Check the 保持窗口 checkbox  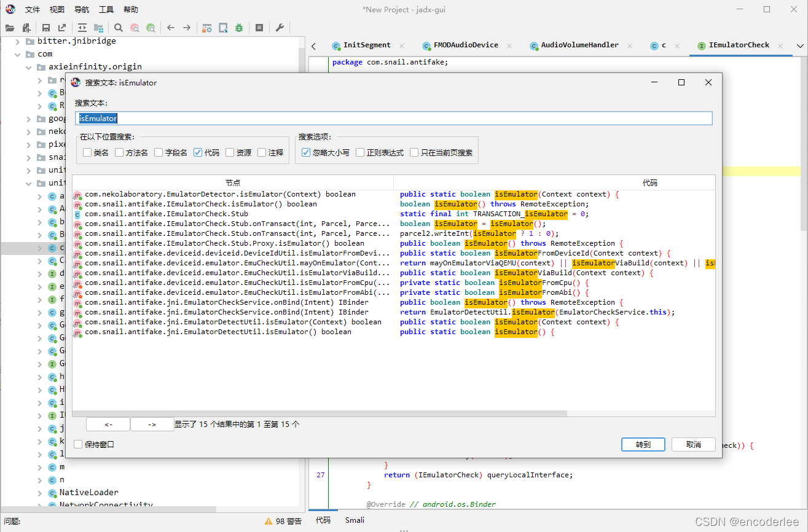point(78,444)
